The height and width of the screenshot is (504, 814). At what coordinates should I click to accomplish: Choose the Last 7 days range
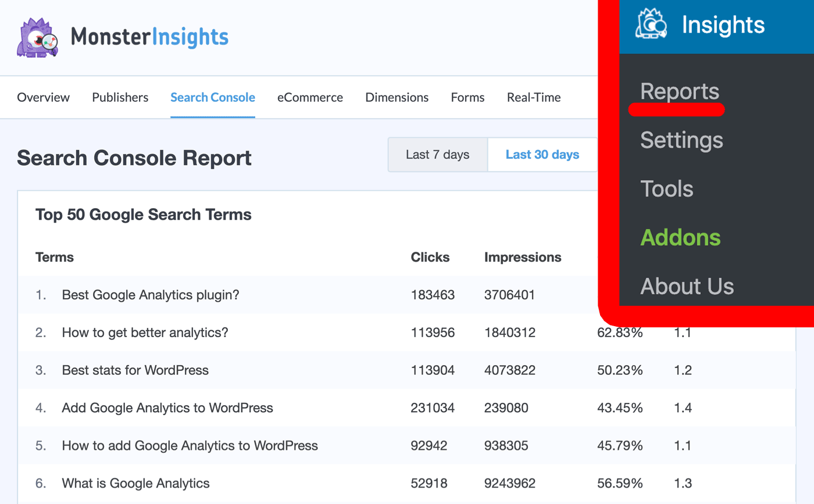[438, 155]
